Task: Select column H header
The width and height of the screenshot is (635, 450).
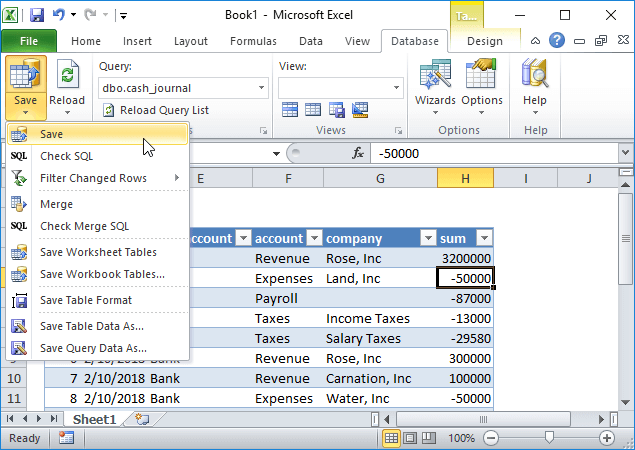Action: (465, 178)
